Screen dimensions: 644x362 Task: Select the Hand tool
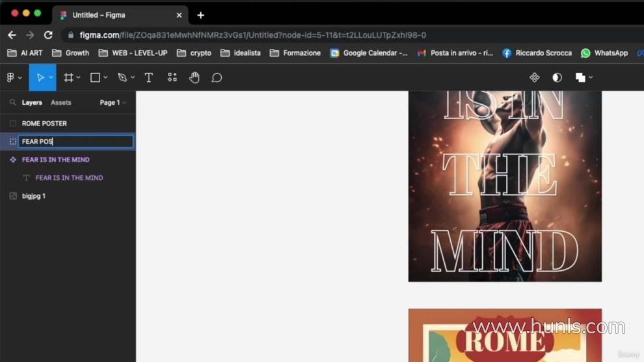[195, 77]
